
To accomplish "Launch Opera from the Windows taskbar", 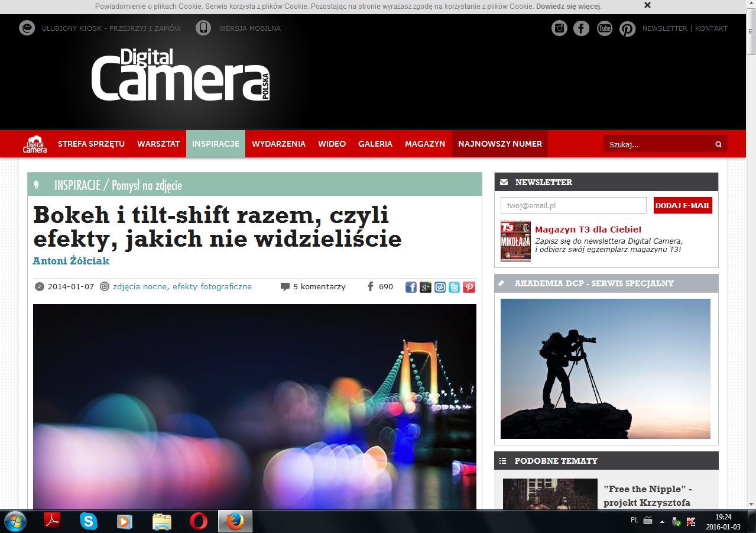I will point(199,521).
